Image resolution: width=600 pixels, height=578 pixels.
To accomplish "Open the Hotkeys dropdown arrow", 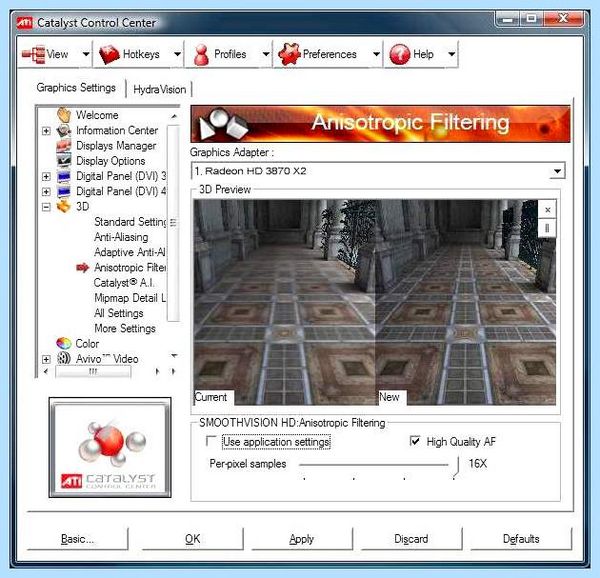I will click(177, 54).
